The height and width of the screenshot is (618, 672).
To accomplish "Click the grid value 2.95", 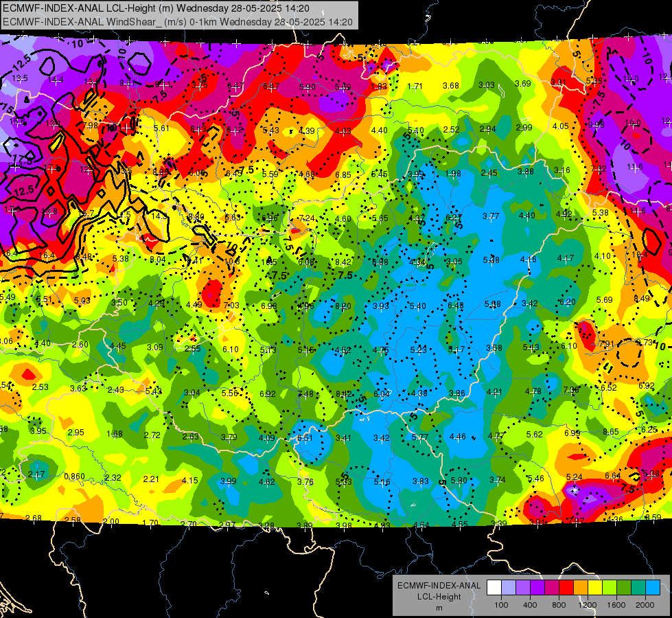I will pos(76,433).
